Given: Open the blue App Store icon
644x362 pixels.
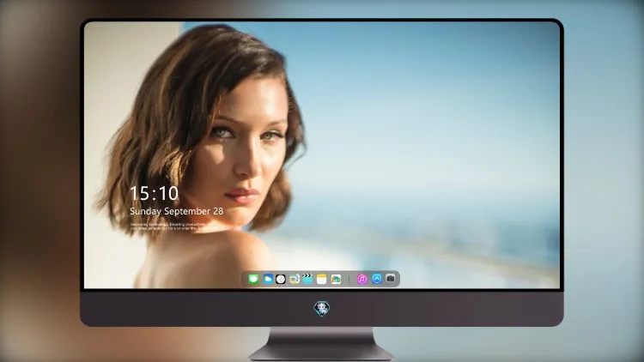Looking at the screenshot, I should tap(377, 279).
